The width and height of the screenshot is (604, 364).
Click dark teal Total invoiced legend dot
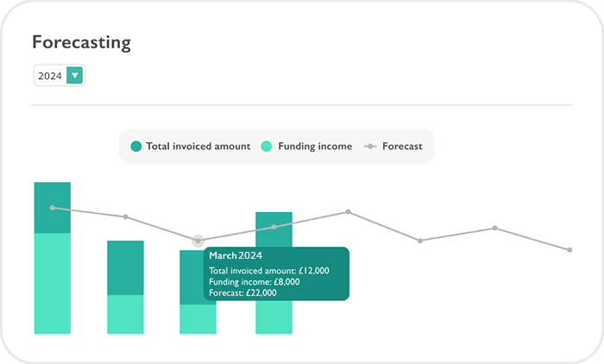135,147
